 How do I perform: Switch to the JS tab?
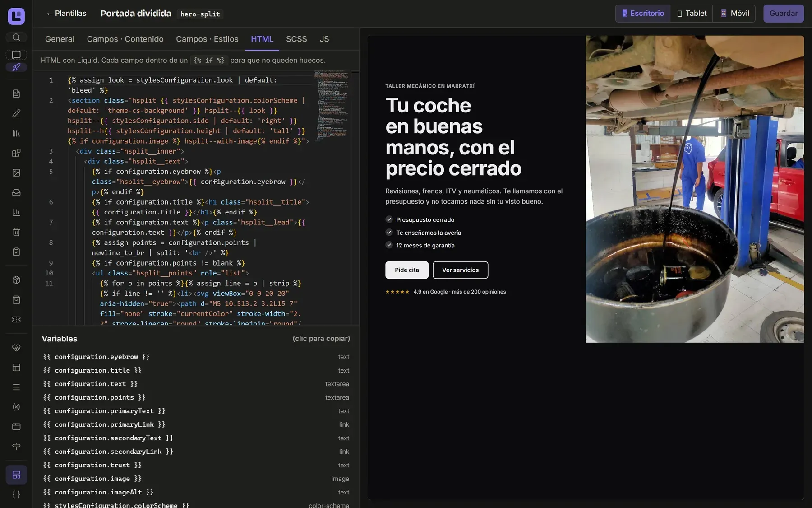[324, 39]
